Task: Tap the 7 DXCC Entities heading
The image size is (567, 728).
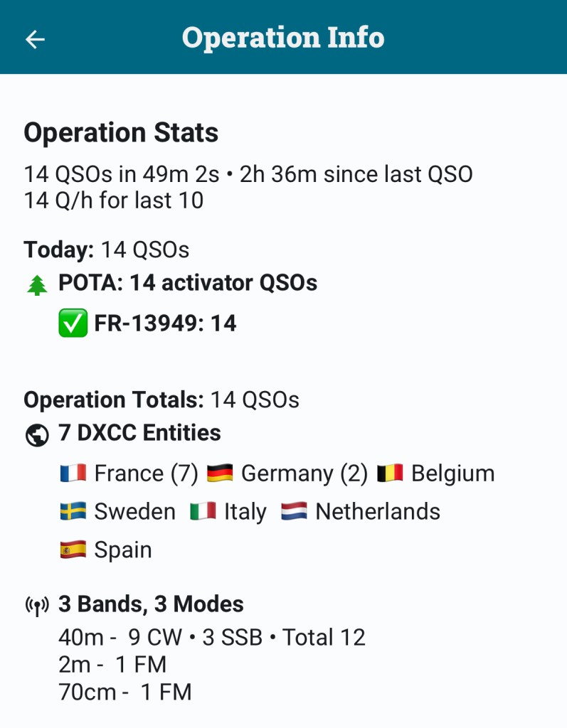Action: (139, 433)
